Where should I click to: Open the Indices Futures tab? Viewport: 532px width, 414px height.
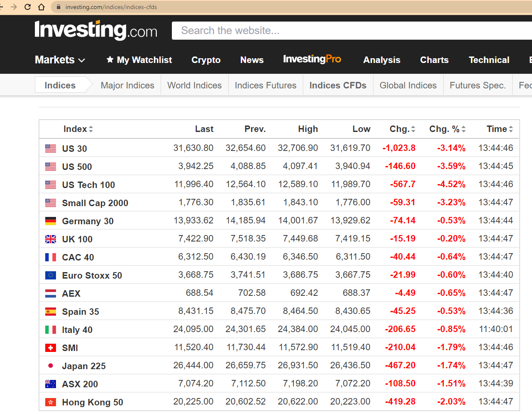point(265,85)
